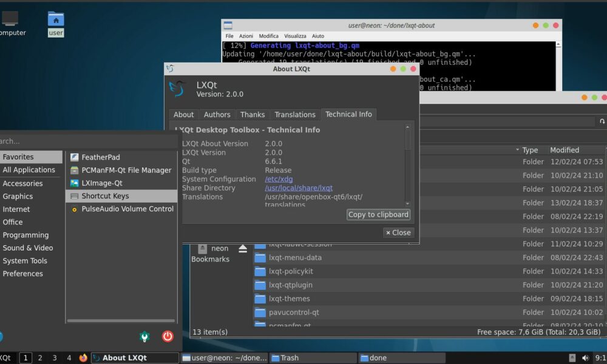Open the File menu in terminal
The height and width of the screenshot is (364, 607).
point(229,36)
